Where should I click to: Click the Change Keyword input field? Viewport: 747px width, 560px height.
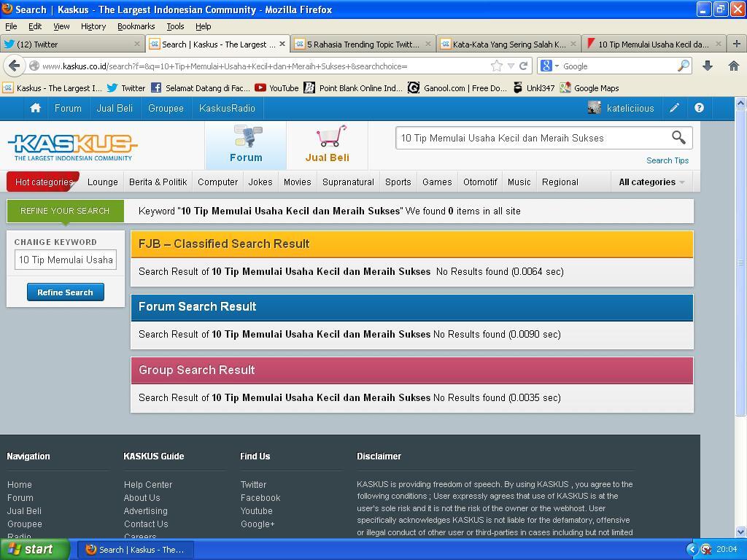66,260
